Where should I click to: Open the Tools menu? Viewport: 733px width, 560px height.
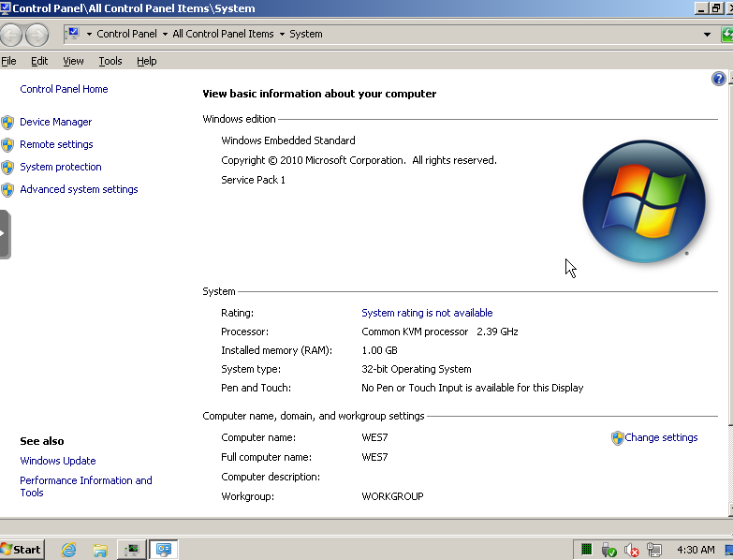click(x=110, y=61)
